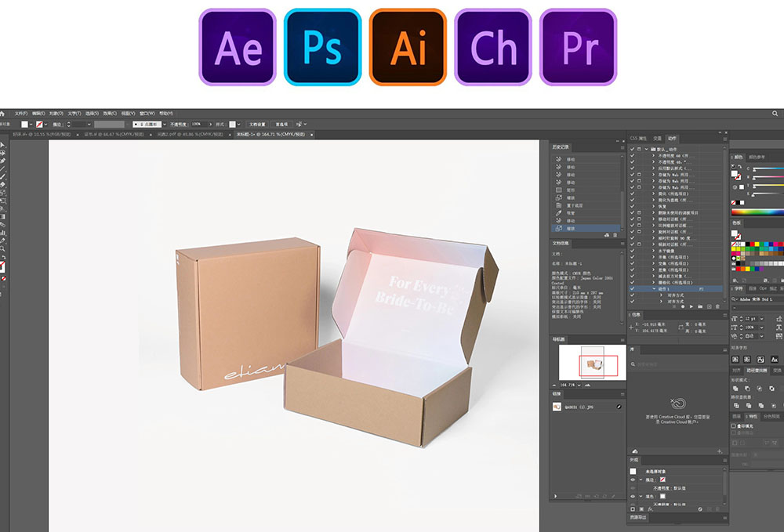Click the Unite shape mode icon
Viewport: 784px width, 532px height.
735,388
